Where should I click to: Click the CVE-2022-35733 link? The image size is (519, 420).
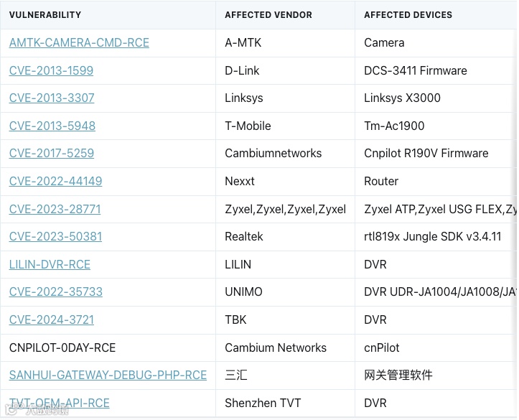55,292
